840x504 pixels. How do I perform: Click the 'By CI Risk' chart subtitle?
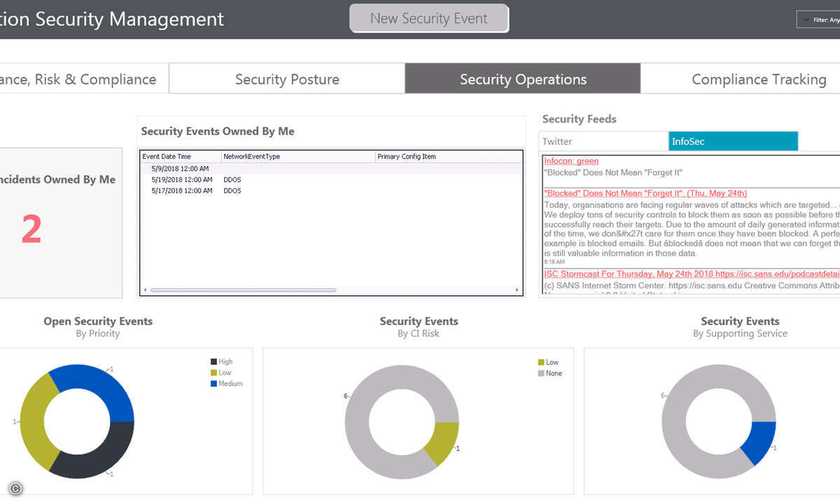(419, 334)
